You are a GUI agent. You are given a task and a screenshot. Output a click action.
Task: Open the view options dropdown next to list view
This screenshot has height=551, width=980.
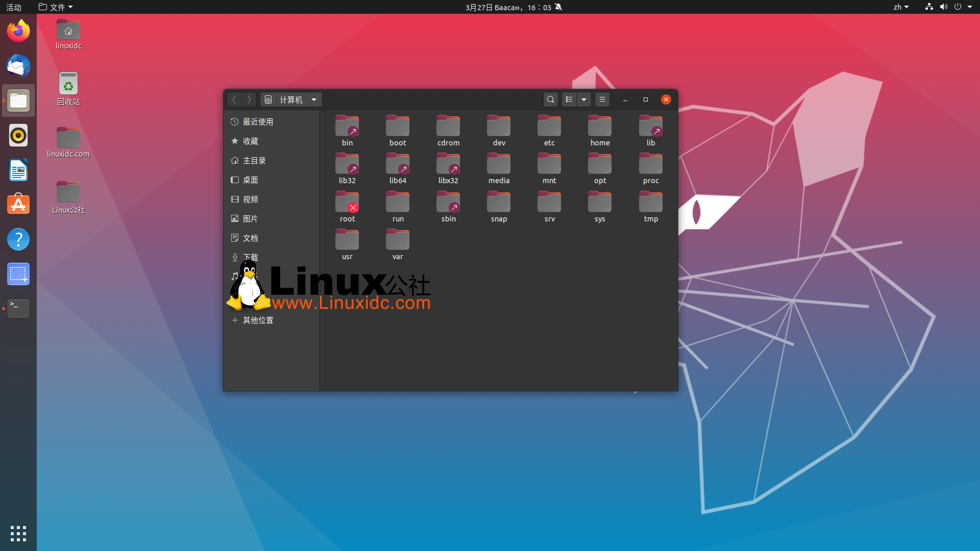[x=584, y=99]
